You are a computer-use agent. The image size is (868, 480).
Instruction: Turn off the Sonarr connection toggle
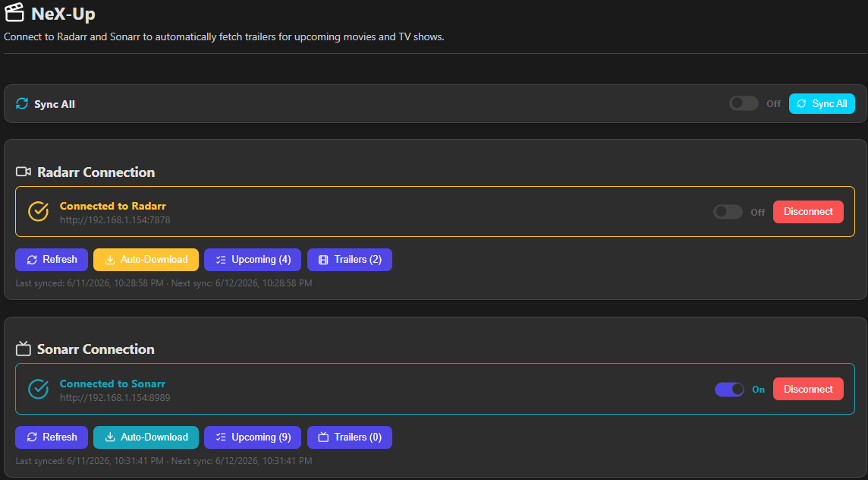[730, 389]
